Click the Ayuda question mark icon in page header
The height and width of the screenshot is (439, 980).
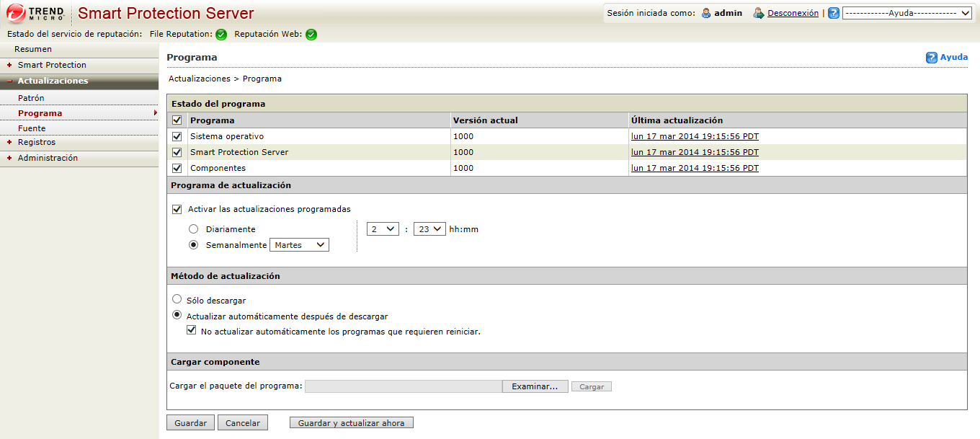coord(932,58)
